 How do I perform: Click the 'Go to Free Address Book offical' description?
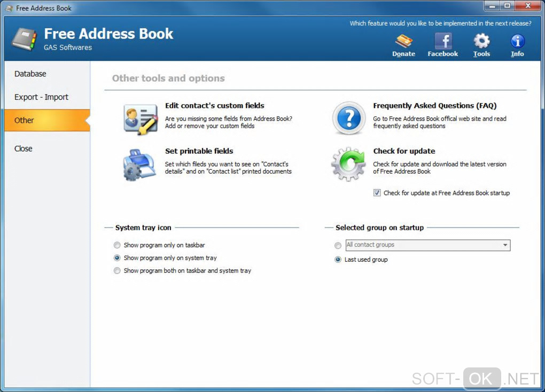[x=440, y=122]
